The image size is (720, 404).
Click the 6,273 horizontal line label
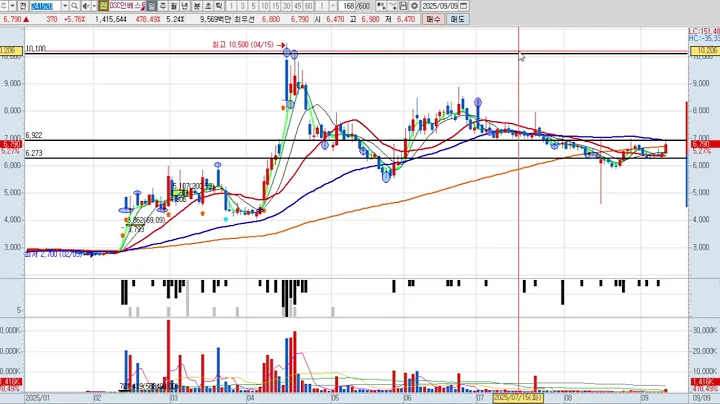tap(34, 153)
